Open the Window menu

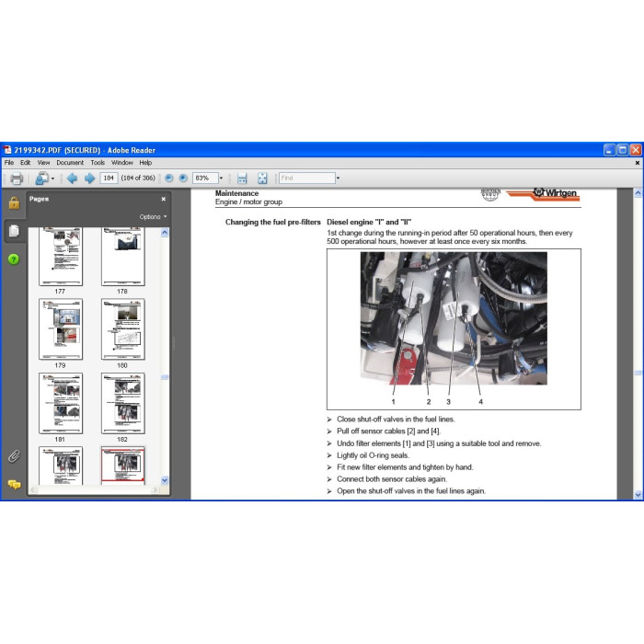click(122, 163)
